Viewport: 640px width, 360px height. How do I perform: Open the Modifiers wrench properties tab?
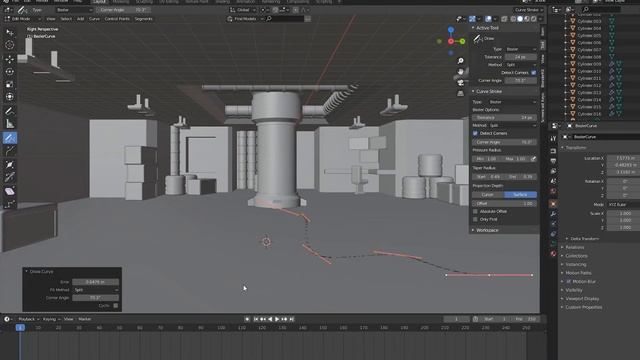(553, 214)
